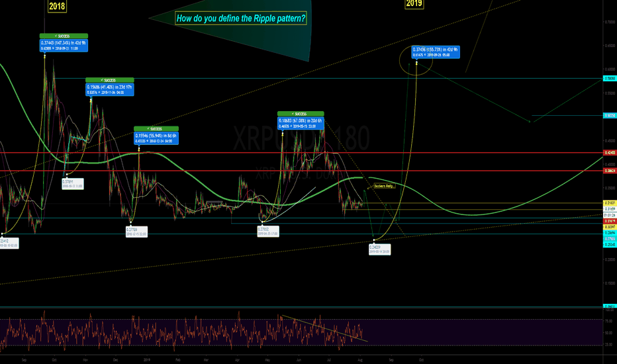Click the 'Suckers Rally' annotation label
Screen dimensions: 617x364
click(384, 186)
